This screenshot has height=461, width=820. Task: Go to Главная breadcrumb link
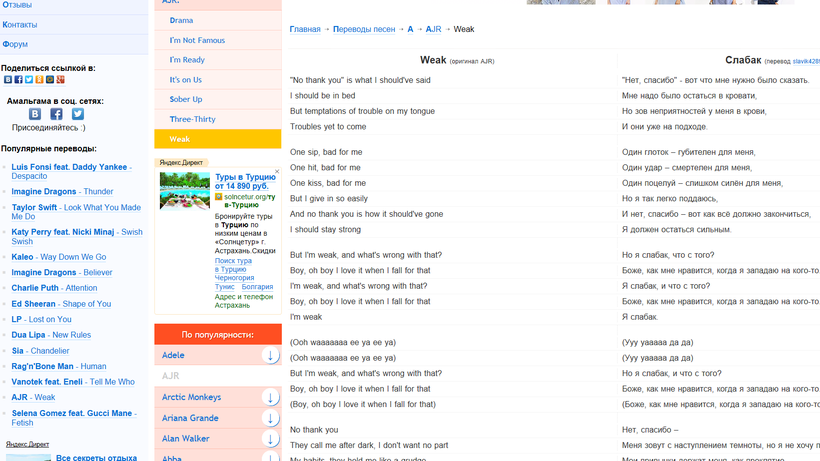[x=305, y=29]
